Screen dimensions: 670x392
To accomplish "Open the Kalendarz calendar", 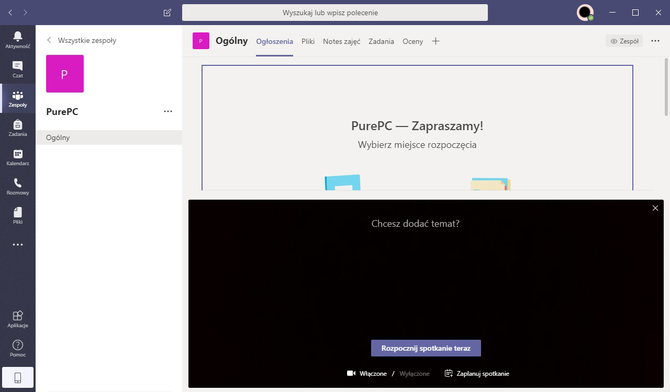I will tap(18, 157).
